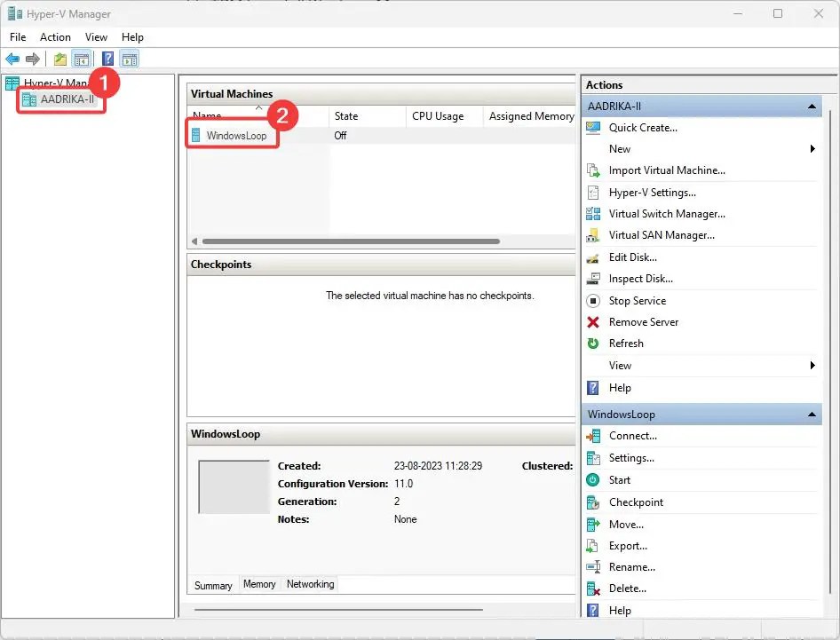This screenshot has width=840, height=640.
Task: Toggle the Show/Hide Action Pane toolbar icon
Action: click(130, 59)
